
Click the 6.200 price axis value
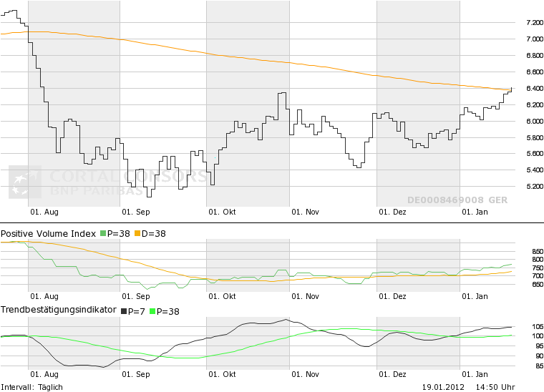(x=535, y=104)
